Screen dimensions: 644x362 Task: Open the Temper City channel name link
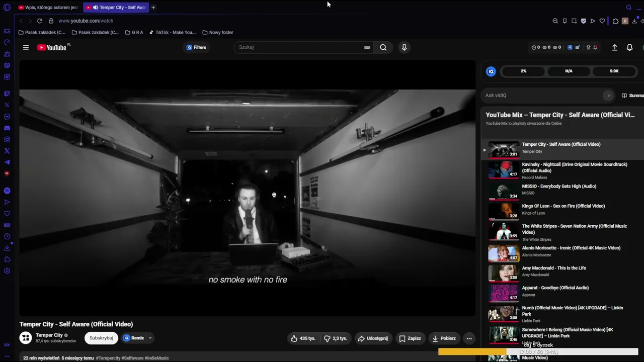(49, 335)
